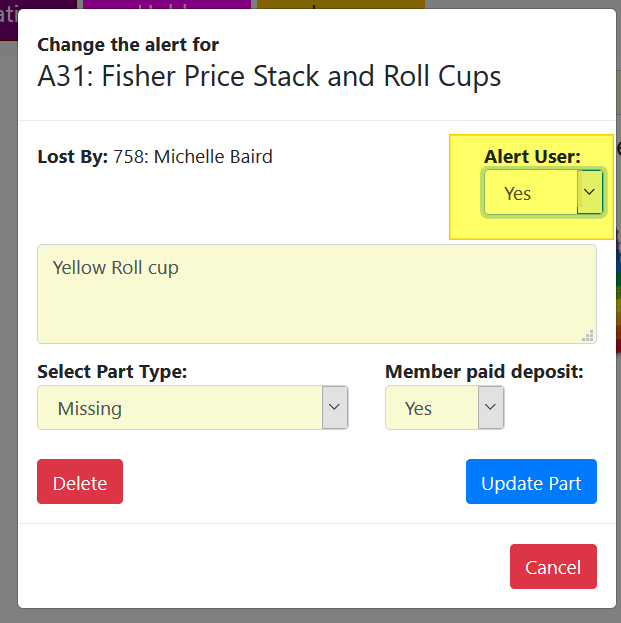This screenshot has width=621, height=623.
Task: Click the Member paid deposit dropdown chevron
Action: click(x=490, y=408)
